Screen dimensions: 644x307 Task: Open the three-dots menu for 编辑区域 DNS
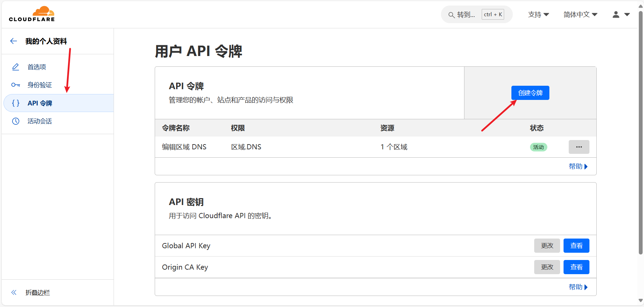click(x=579, y=147)
